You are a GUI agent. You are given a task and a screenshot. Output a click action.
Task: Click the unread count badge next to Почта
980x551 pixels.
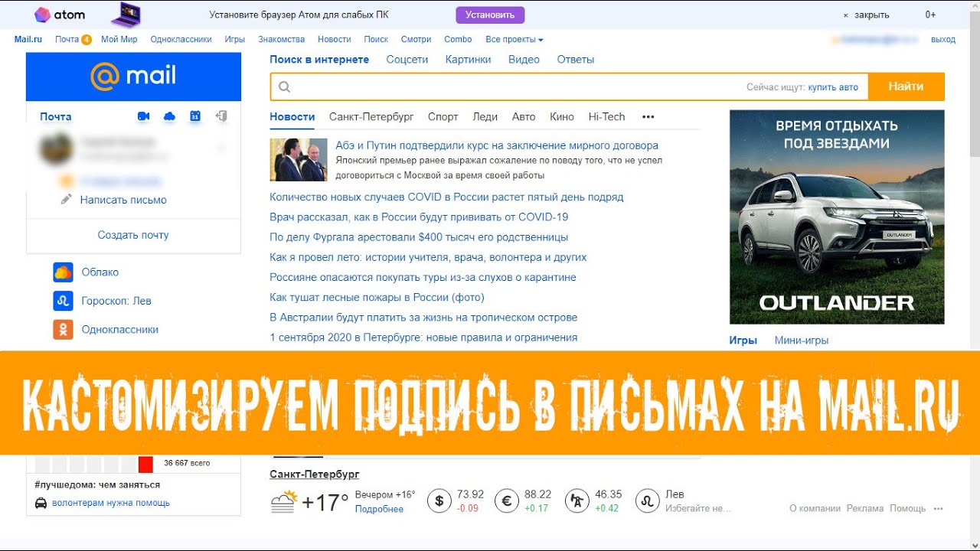coord(87,40)
